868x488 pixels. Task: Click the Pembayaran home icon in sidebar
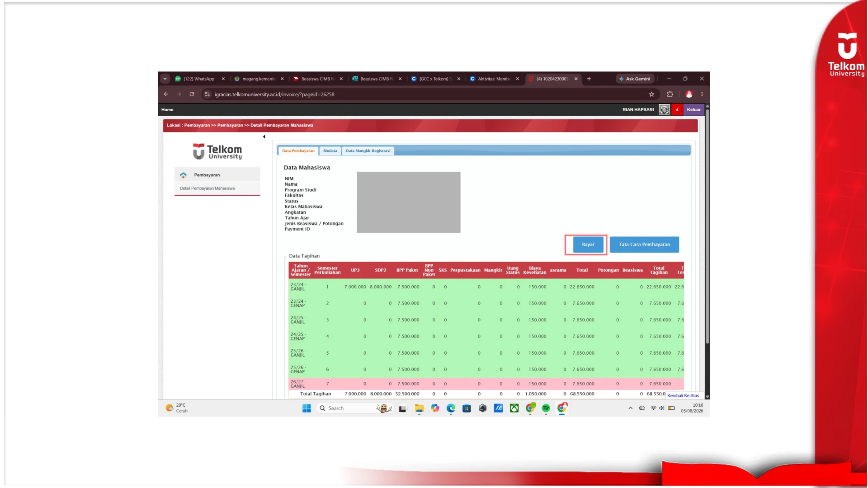pos(183,175)
